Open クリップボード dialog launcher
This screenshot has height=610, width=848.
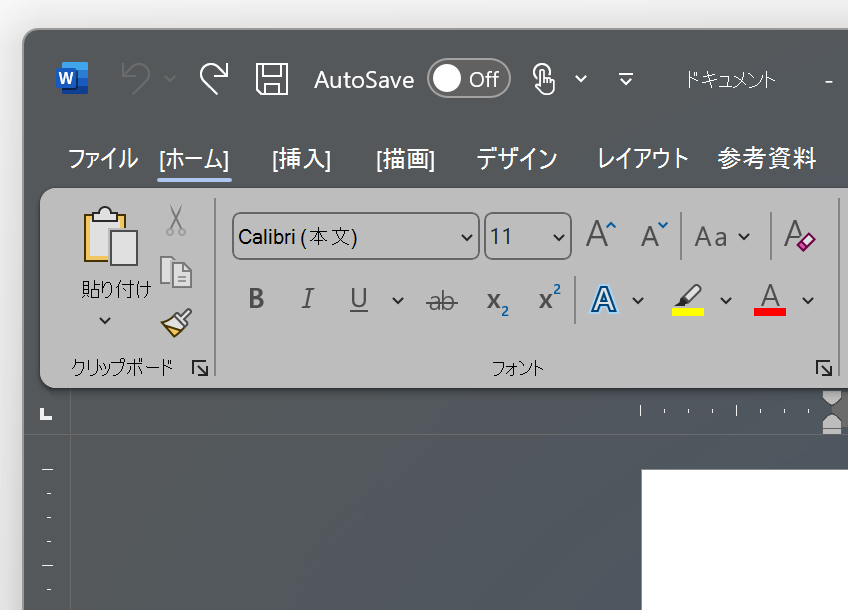[x=200, y=368]
